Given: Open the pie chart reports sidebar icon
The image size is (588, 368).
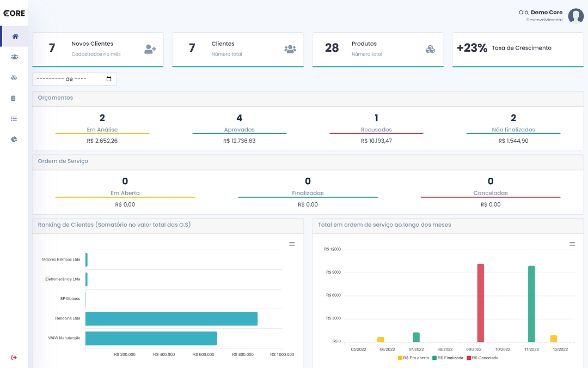Looking at the screenshot, I should pos(14,140).
